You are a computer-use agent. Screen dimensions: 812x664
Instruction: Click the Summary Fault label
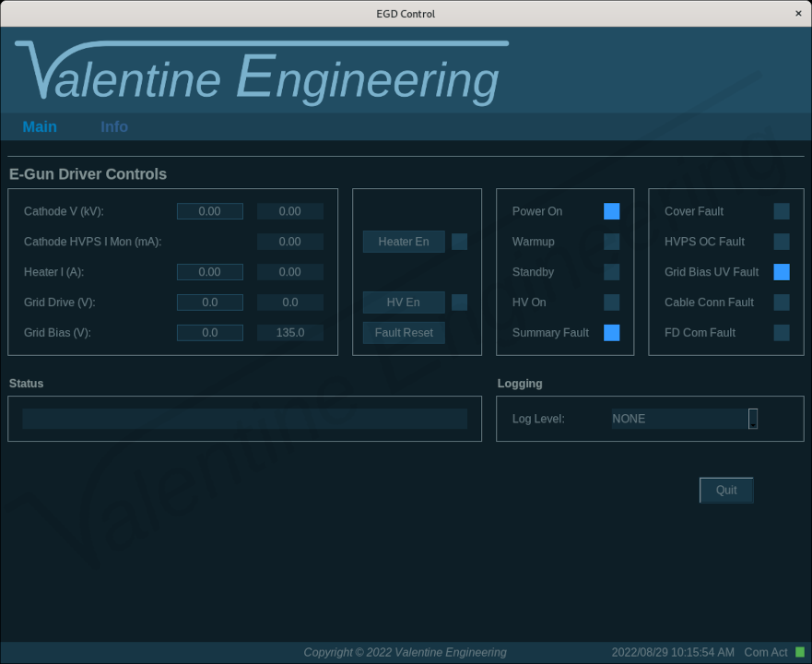point(550,333)
